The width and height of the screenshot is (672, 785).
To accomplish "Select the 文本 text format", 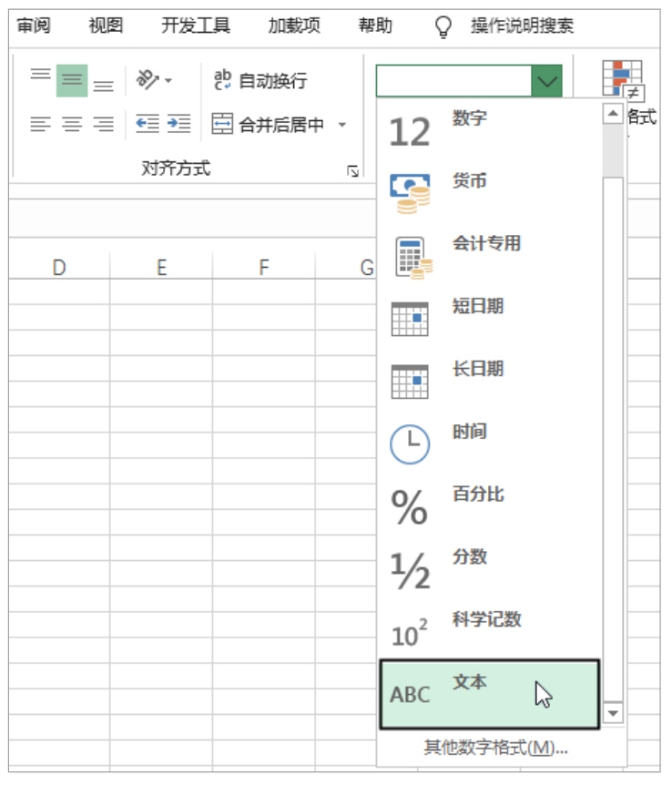I will [x=489, y=695].
